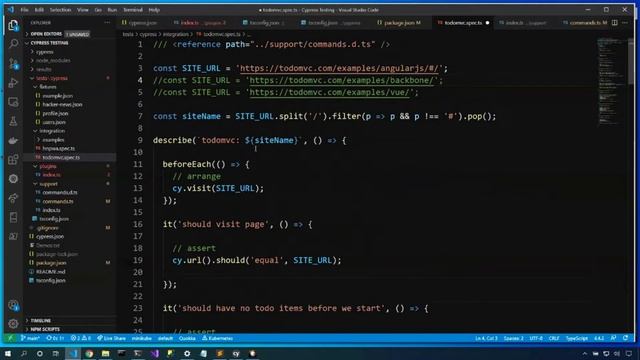The width and height of the screenshot is (640, 360).
Task: Open the vue todomvc URL link
Action: point(329,92)
